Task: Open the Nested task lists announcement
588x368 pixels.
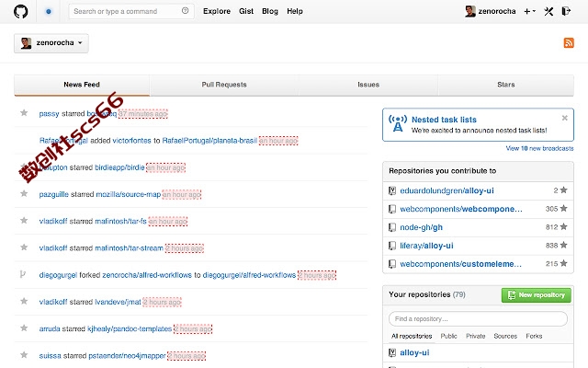Action: pyautogui.click(x=444, y=120)
